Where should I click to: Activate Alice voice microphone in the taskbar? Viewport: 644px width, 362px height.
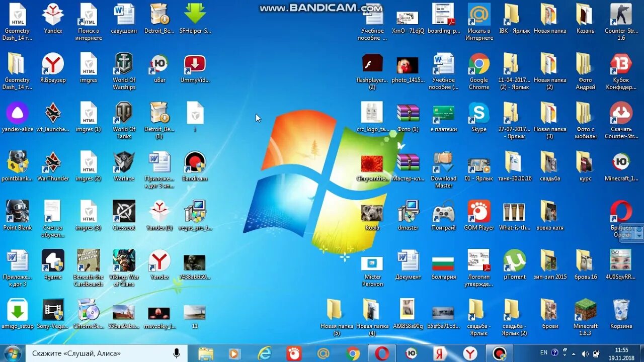coord(177,353)
